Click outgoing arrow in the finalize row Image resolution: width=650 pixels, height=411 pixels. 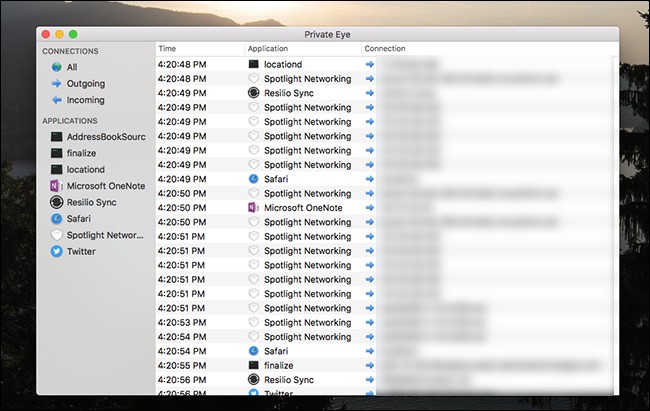pyautogui.click(x=370, y=365)
